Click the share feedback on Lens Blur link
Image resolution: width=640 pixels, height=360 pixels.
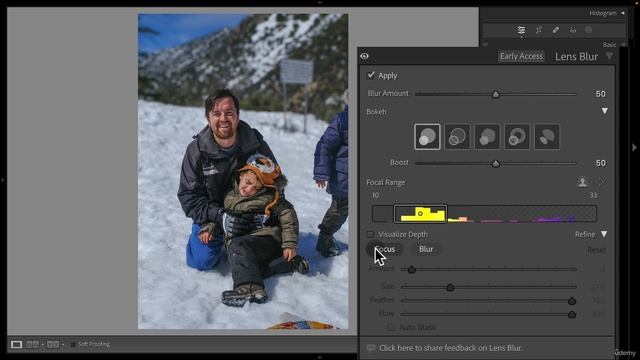click(451, 348)
